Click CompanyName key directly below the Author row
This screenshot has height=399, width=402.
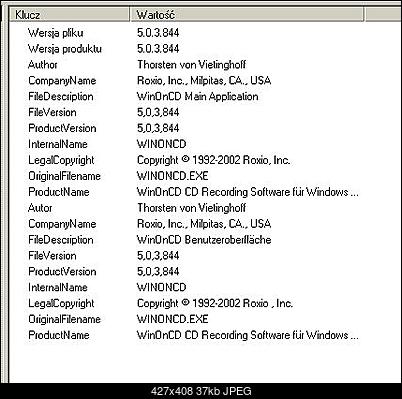[62, 81]
